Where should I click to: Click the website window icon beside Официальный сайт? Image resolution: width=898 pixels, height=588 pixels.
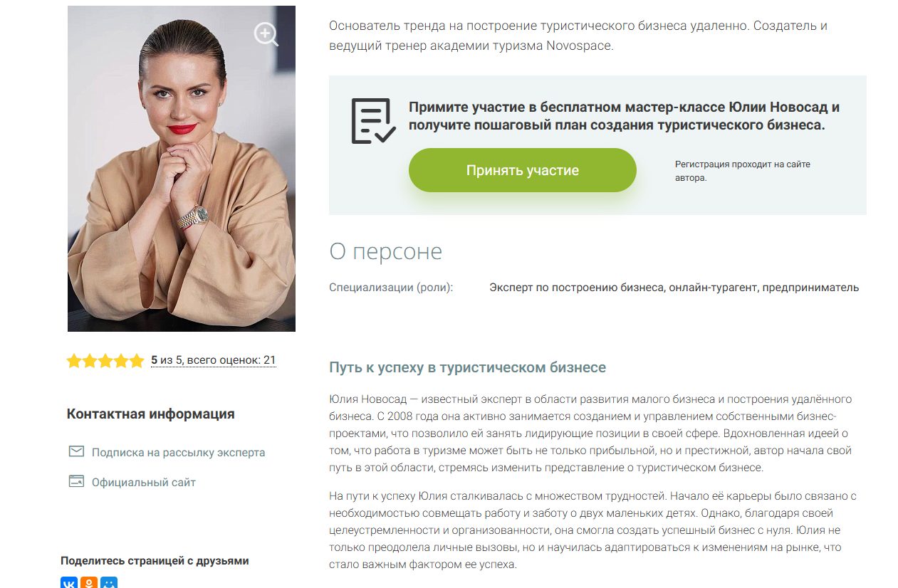76,481
